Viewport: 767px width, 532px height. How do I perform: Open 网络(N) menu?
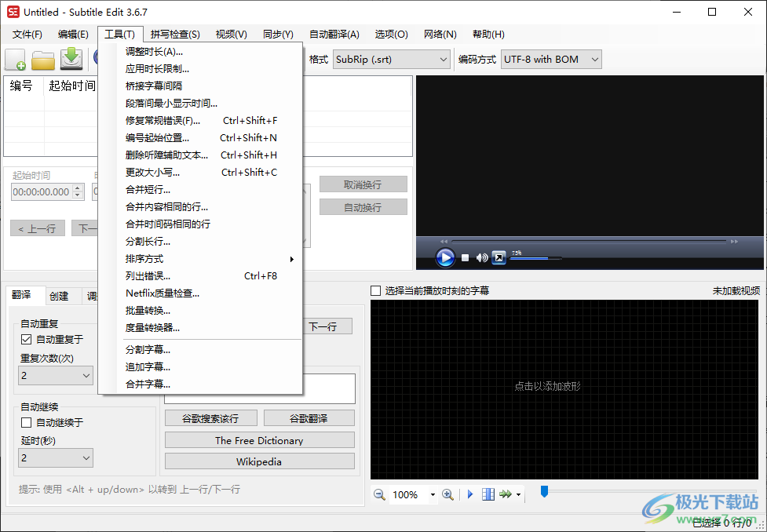pyautogui.click(x=440, y=35)
